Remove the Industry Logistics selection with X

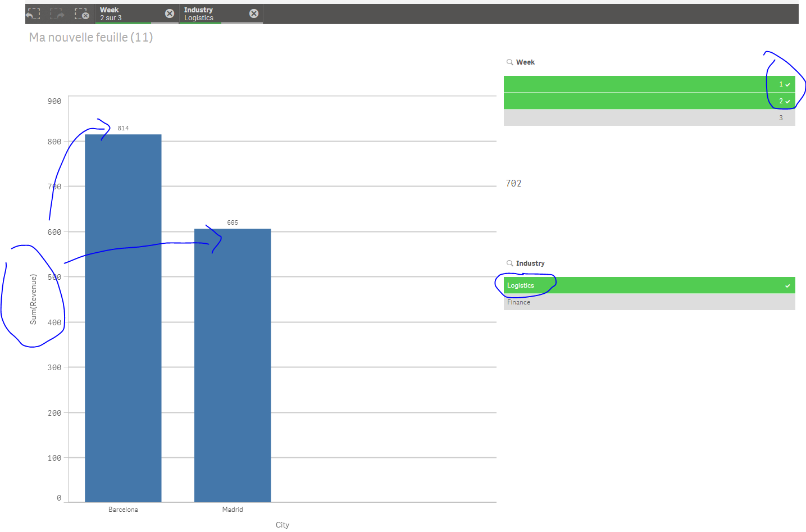pos(254,13)
